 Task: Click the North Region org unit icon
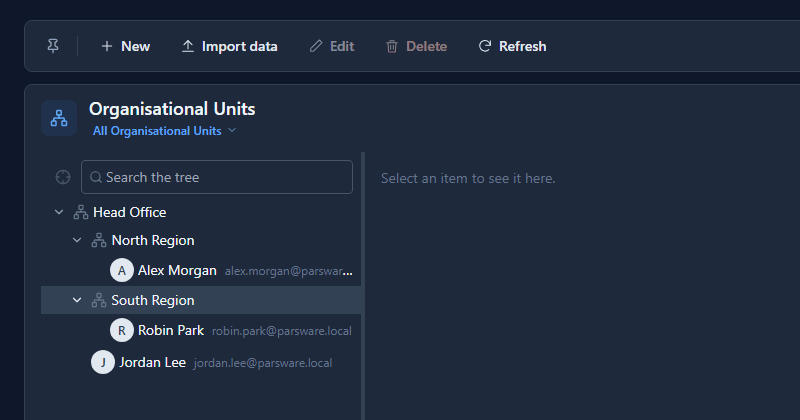point(98,240)
